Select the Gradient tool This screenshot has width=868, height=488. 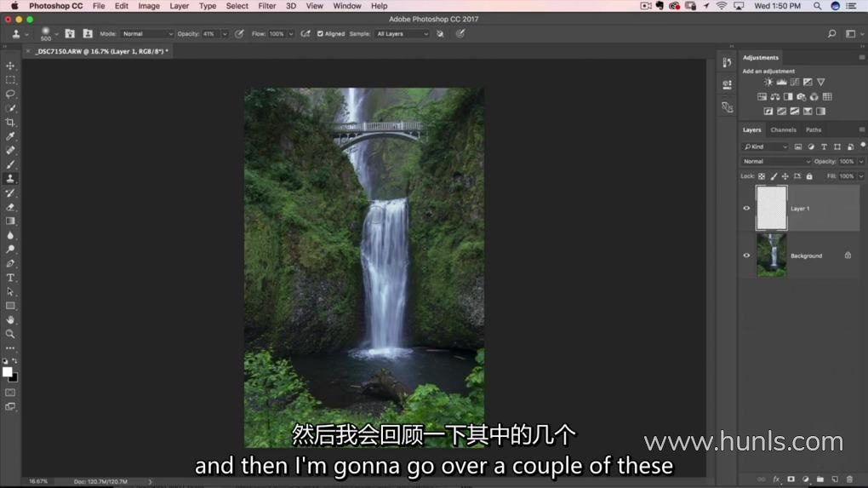(x=10, y=221)
